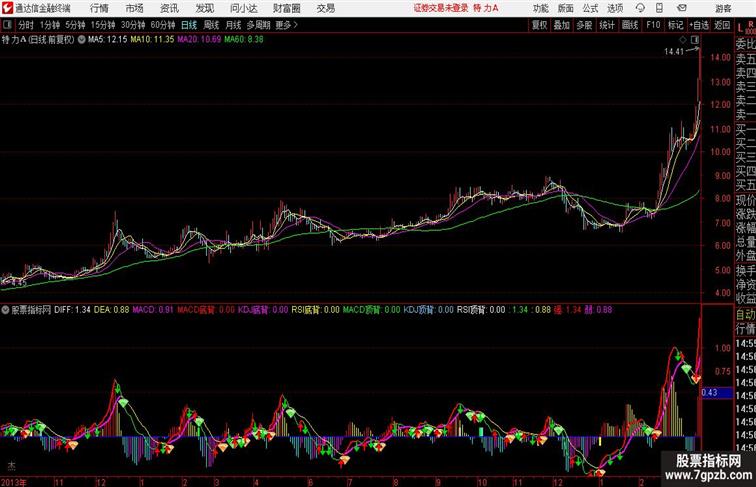
Task: Click the mobile phone icon
Action: point(659,8)
